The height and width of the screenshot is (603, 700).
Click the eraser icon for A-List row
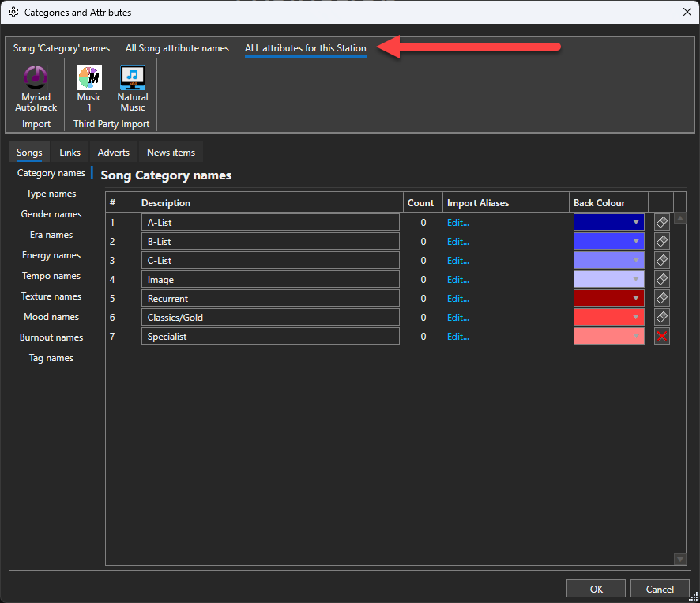tap(662, 223)
